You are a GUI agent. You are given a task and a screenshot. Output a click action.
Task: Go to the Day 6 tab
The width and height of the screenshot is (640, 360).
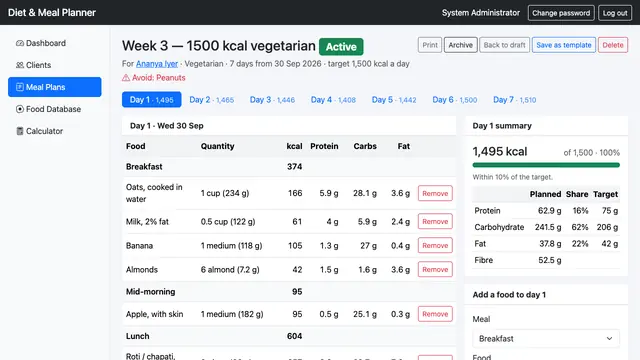[x=455, y=100]
